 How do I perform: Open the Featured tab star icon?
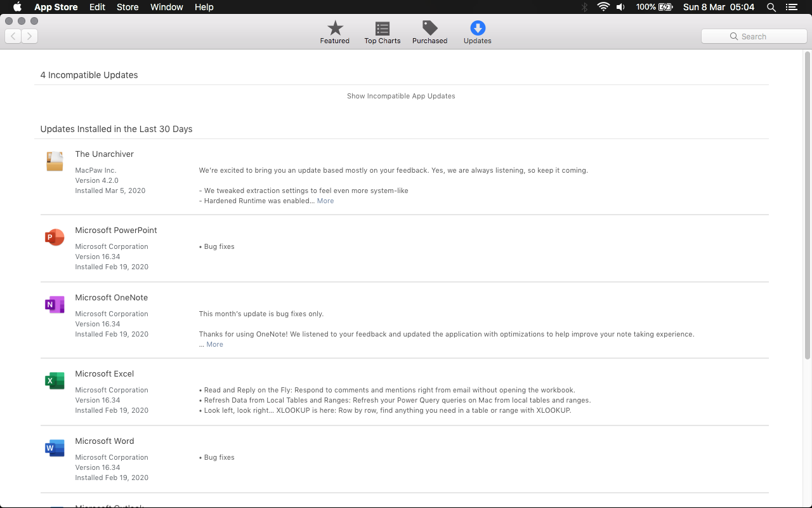pyautogui.click(x=335, y=28)
